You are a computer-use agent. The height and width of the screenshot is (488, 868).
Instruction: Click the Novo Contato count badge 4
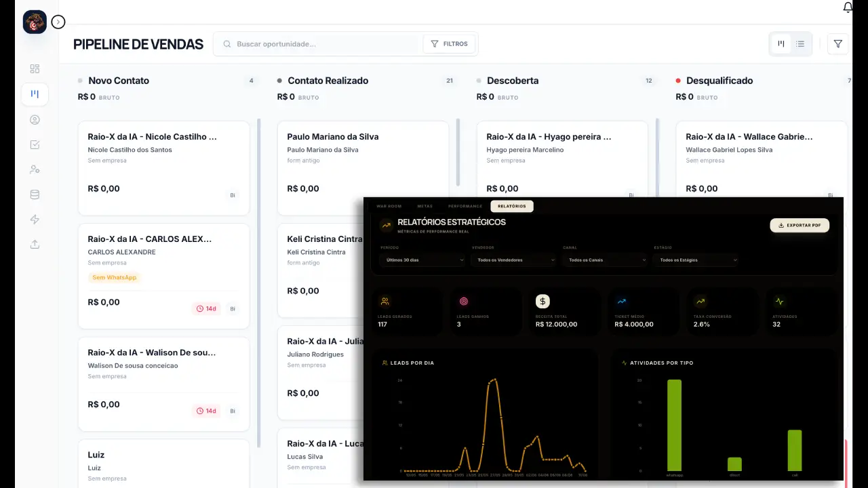(251, 81)
